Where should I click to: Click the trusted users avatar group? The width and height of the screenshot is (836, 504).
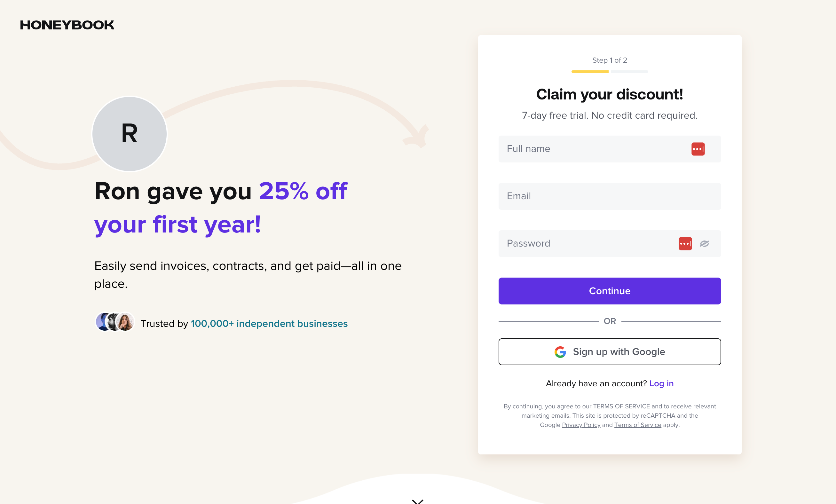115,321
